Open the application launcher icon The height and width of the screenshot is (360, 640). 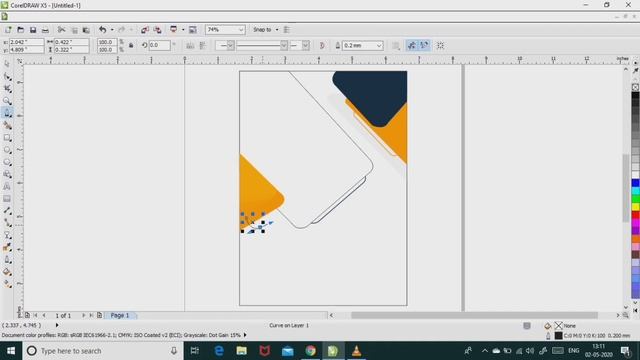coord(173,30)
